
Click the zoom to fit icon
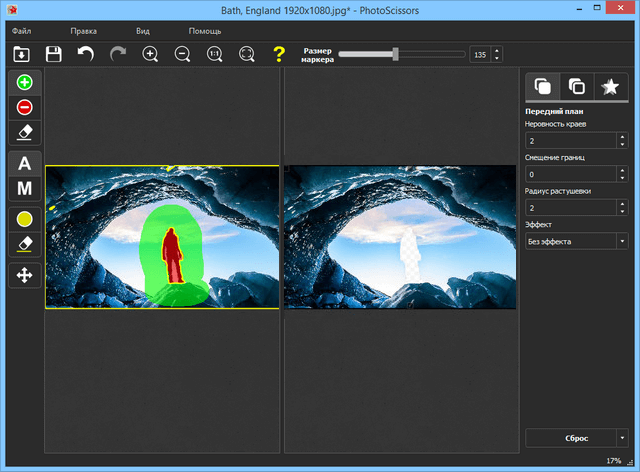point(246,54)
